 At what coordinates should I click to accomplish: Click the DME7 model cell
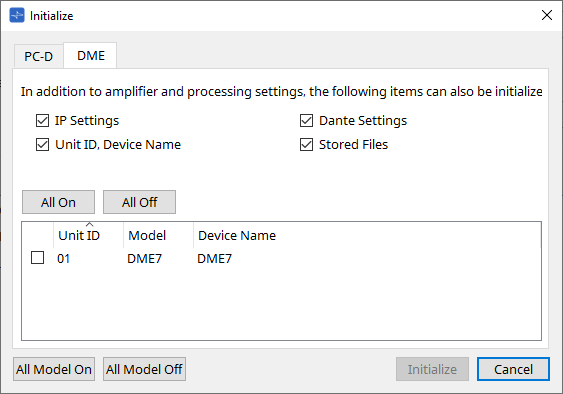click(145, 259)
